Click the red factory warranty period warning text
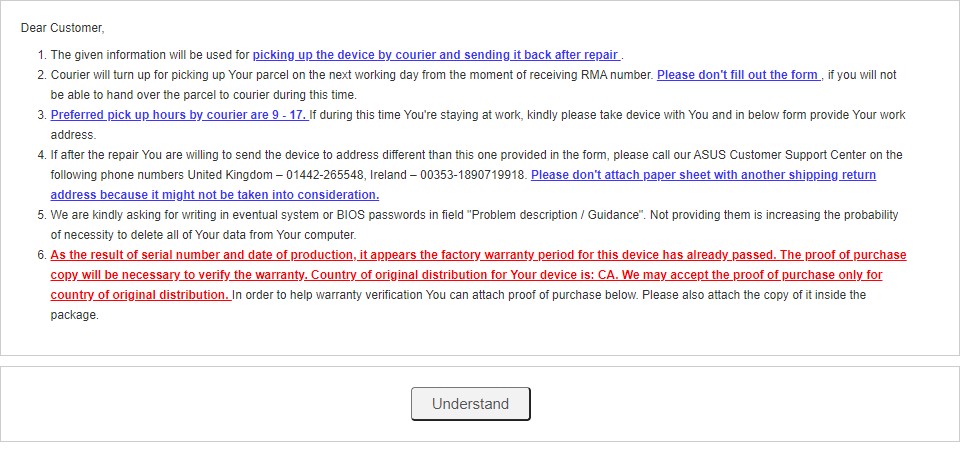 click(478, 275)
